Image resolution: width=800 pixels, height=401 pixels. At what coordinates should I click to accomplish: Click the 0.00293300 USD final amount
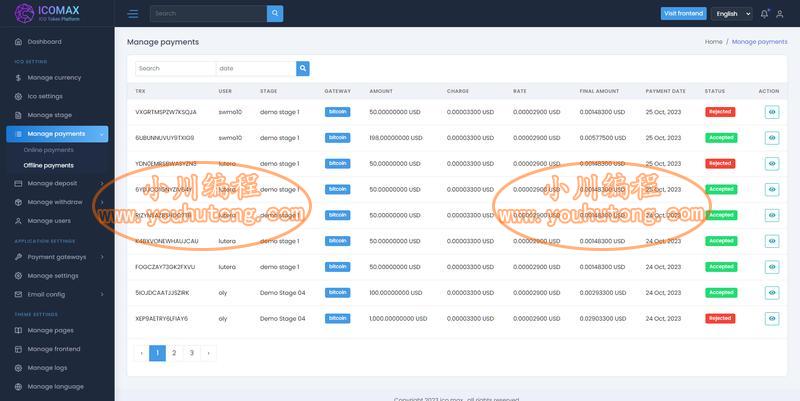tap(603, 293)
